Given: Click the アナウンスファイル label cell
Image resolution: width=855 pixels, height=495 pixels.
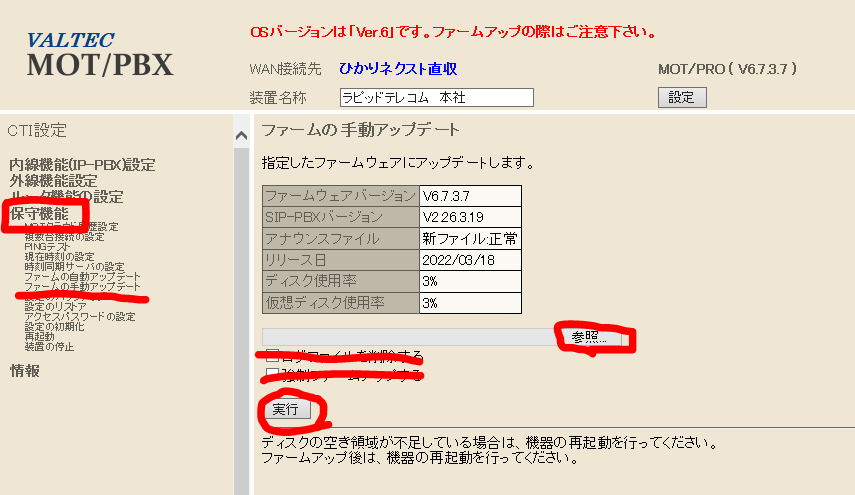Looking at the screenshot, I should tap(341, 239).
